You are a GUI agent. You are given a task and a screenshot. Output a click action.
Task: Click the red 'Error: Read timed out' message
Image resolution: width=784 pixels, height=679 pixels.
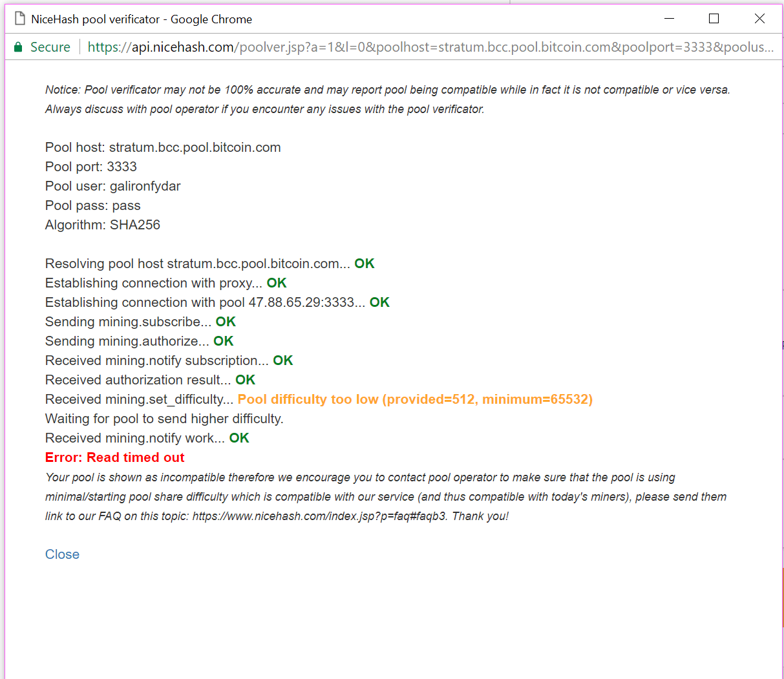point(115,457)
